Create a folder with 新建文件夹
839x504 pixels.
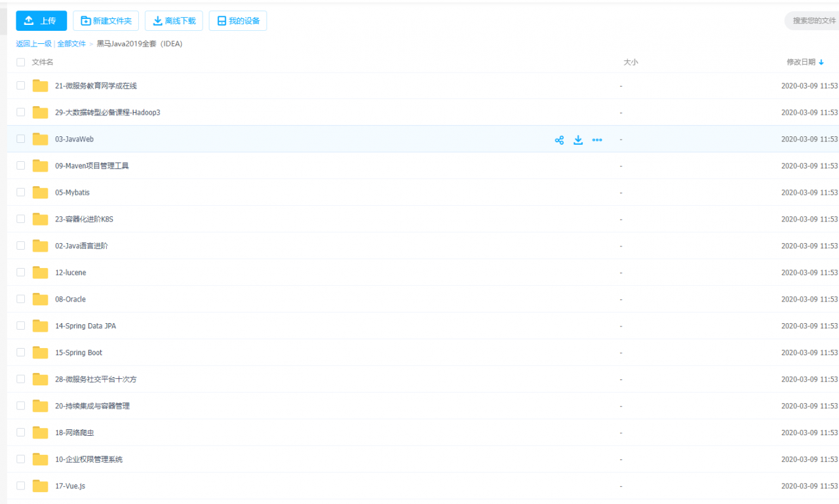[x=106, y=21]
